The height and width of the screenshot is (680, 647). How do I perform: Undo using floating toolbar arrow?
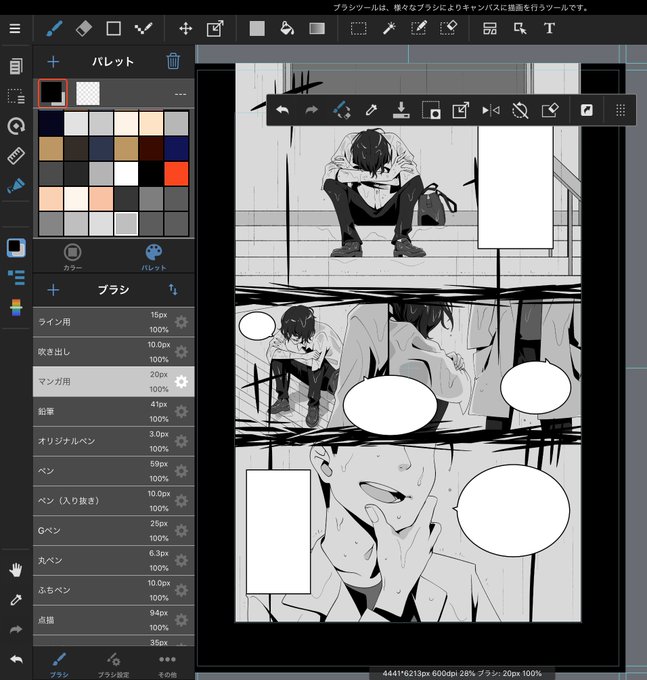[x=283, y=110]
